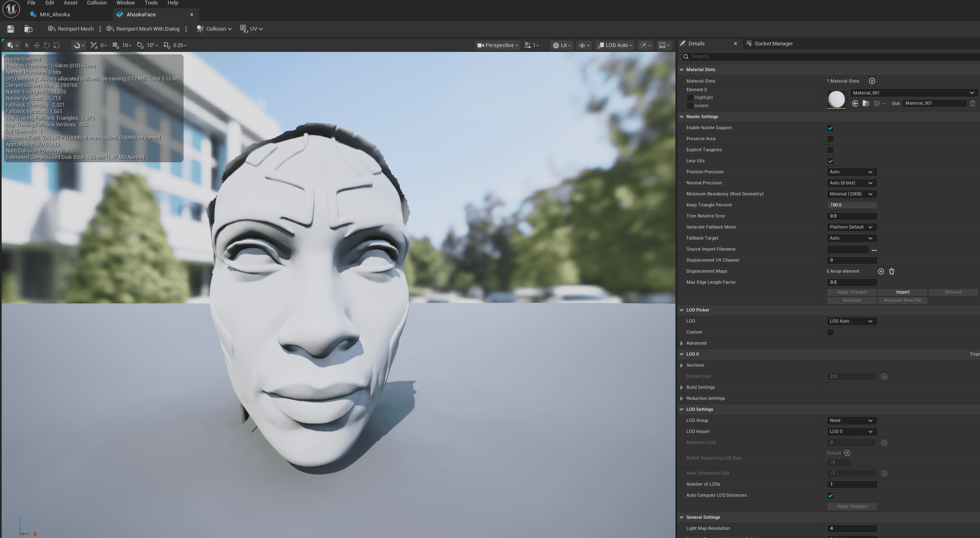Open the Asset menu
This screenshot has width=980, height=538.
(x=70, y=3)
